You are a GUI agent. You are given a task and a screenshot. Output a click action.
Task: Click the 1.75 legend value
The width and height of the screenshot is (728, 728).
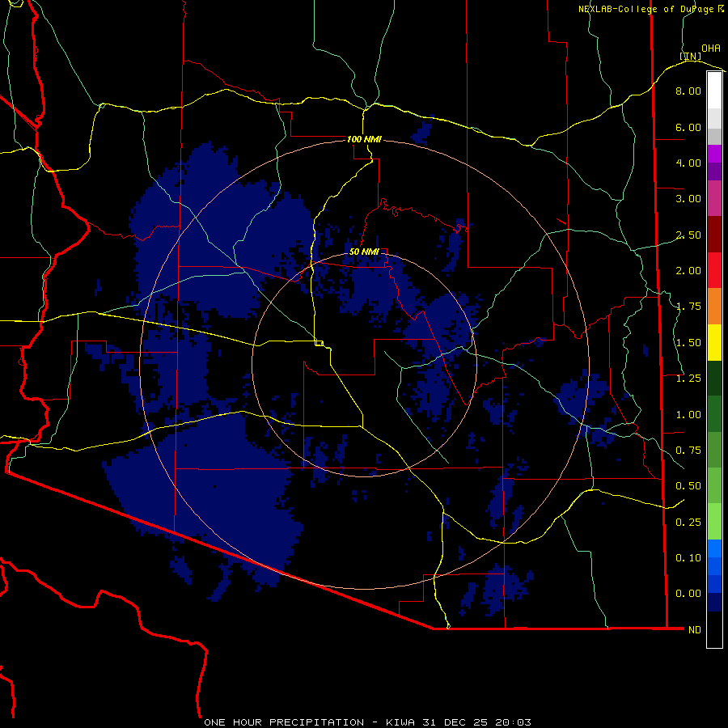(688, 307)
